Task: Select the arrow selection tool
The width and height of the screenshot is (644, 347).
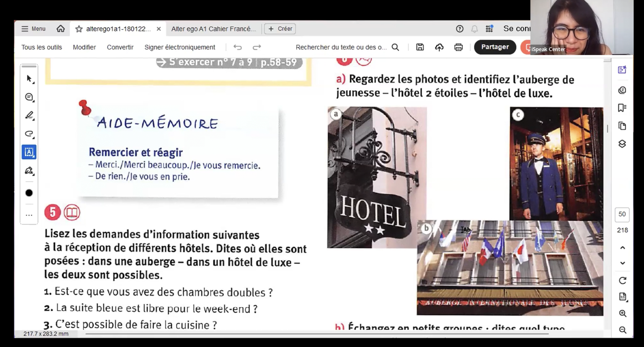Action: 29,79
